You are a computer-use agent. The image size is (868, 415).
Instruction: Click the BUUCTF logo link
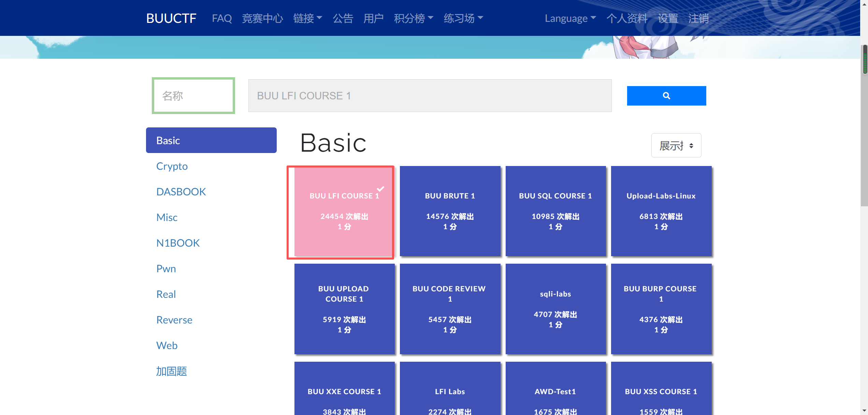click(x=171, y=18)
